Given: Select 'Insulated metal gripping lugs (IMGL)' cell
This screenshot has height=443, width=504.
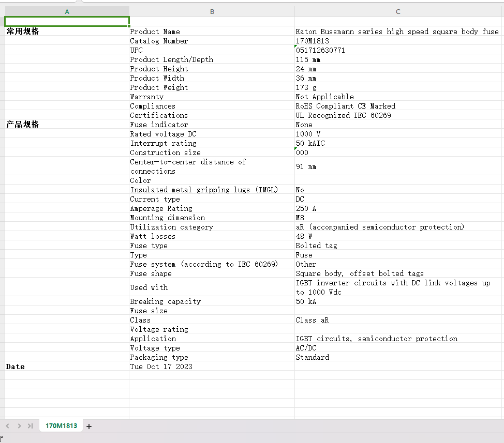Looking at the screenshot, I should click(x=212, y=189).
